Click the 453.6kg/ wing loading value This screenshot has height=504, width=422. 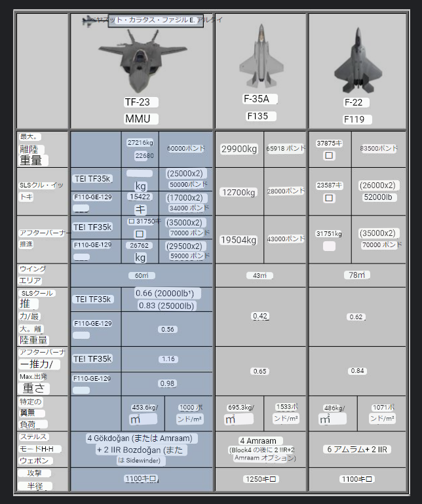144,408
